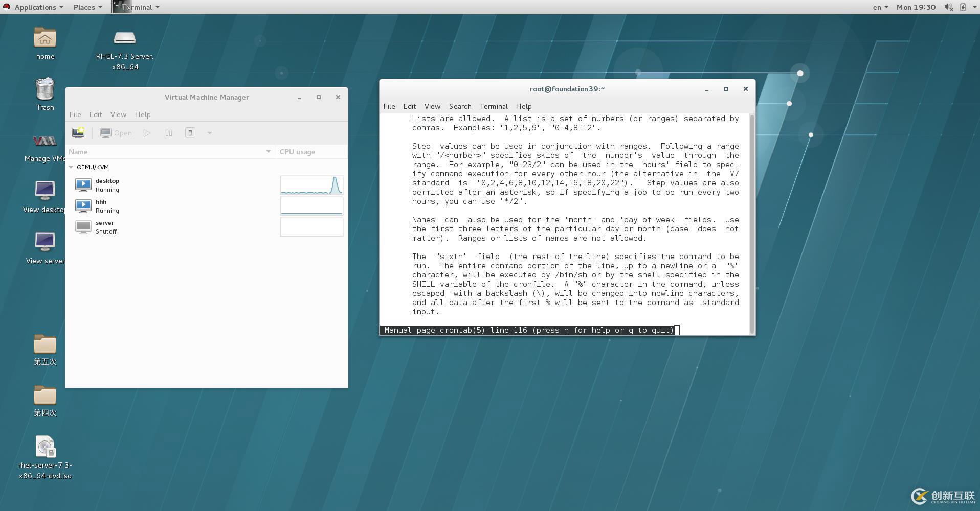Close the root@foundation39 terminal window
This screenshot has height=511, width=980.
[x=745, y=89]
